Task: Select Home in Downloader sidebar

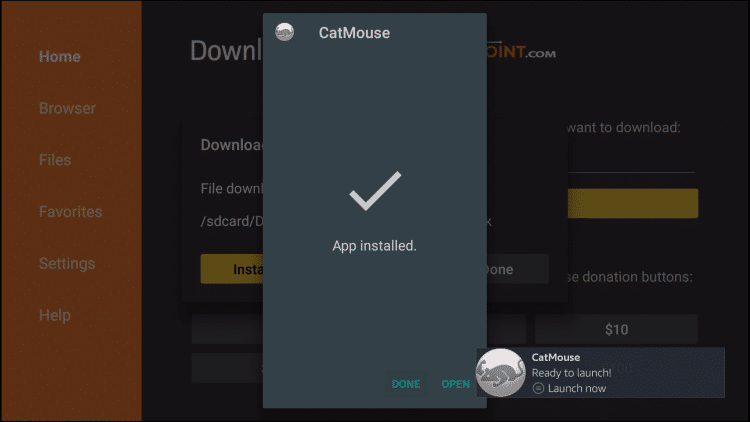Action: [60, 56]
